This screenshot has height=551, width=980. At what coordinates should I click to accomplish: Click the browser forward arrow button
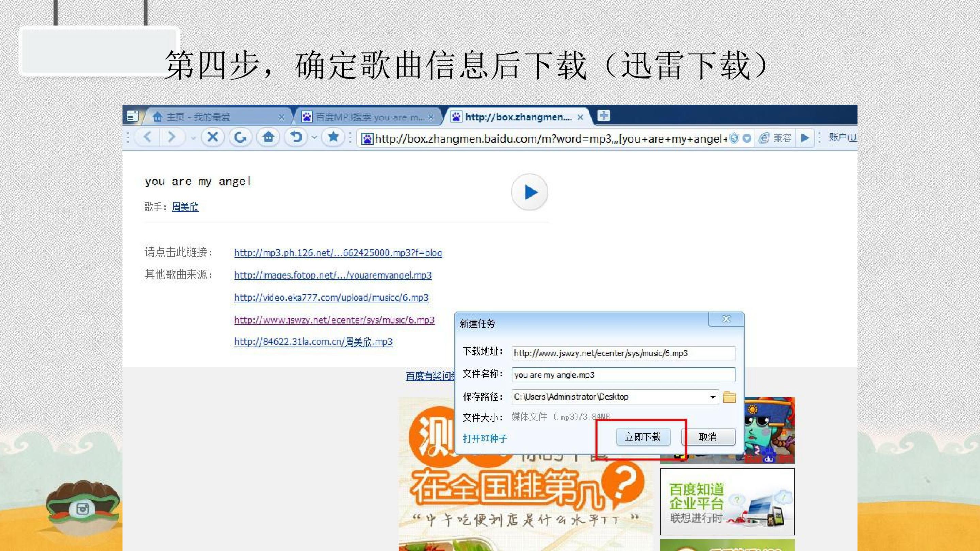[172, 136]
